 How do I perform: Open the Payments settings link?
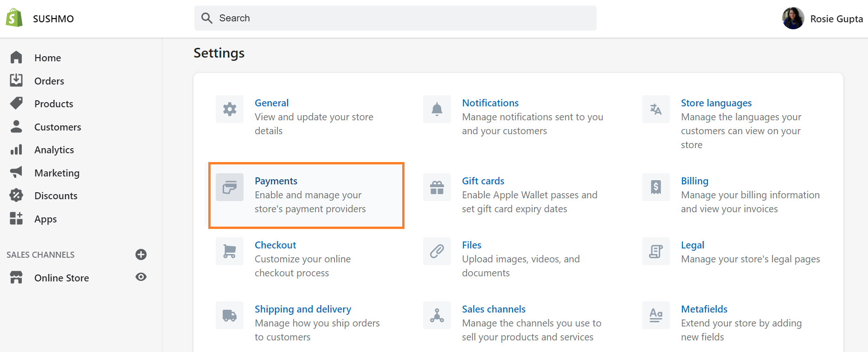[x=276, y=181]
